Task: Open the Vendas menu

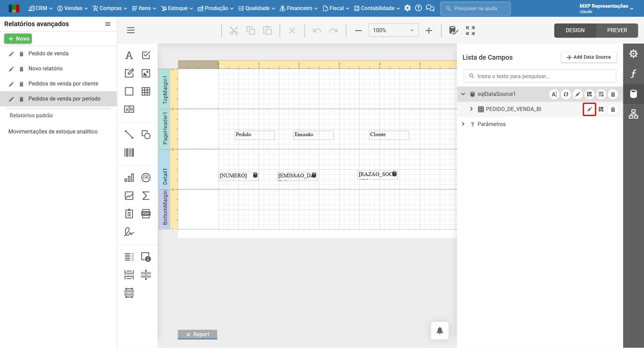Action: coord(72,8)
